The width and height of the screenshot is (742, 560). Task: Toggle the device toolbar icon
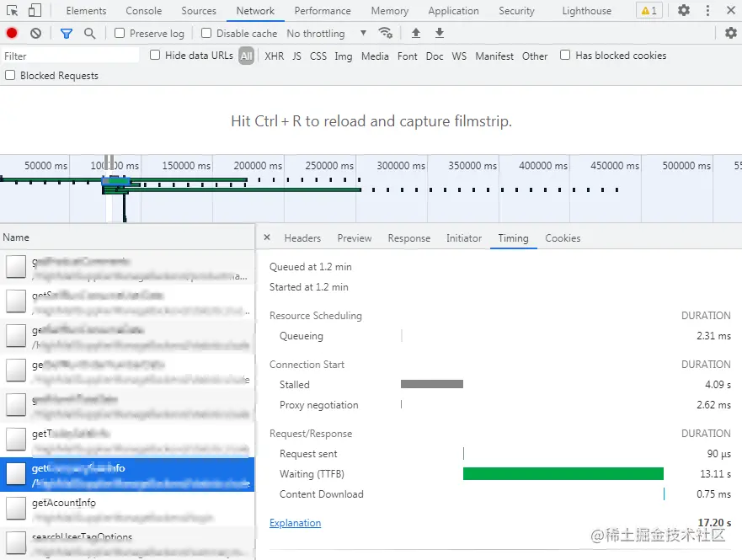coord(35,10)
